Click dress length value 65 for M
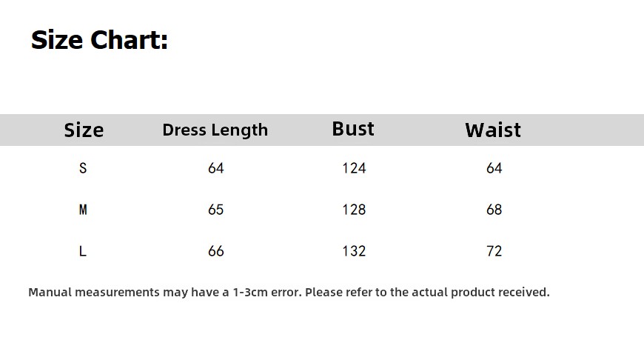 click(x=215, y=210)
